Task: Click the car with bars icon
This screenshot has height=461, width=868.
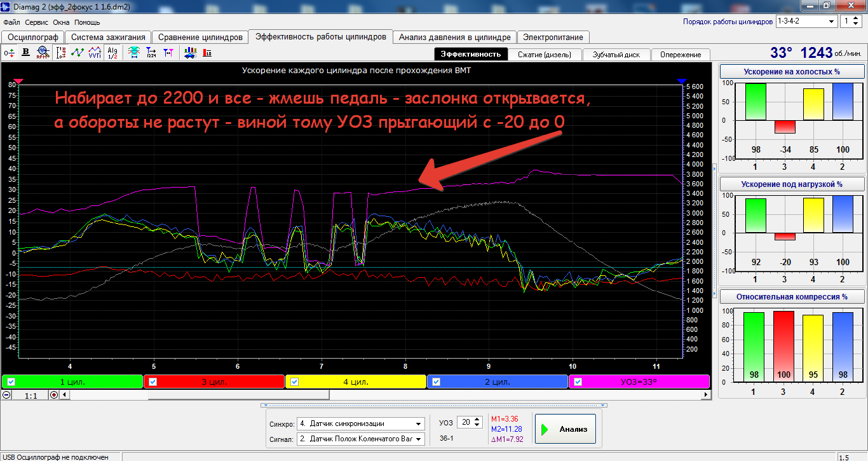Action: pyautogui.click(x=190, y=52)
